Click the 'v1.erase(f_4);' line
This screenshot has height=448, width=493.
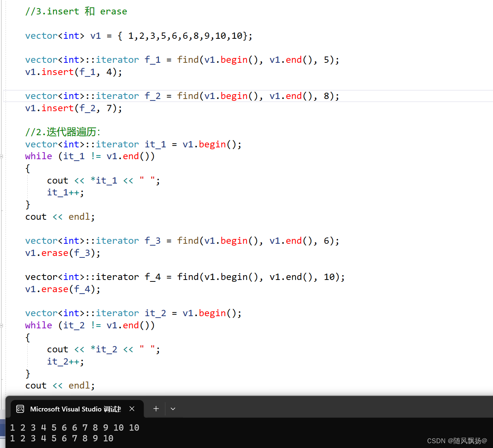63,289
